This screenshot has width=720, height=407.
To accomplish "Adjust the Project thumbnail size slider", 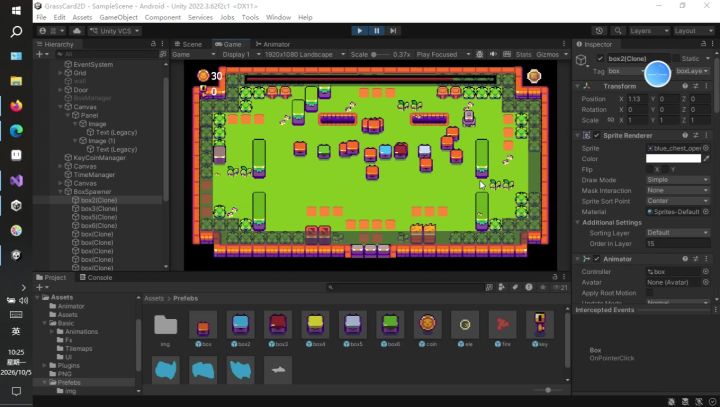I will [547, 390].
